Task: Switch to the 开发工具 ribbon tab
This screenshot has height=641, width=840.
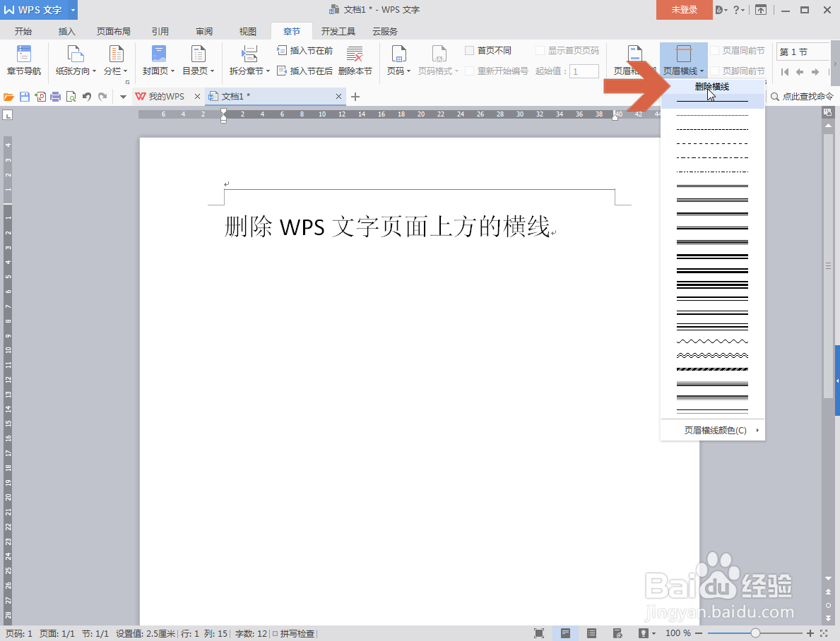Action: coord(338,32)
